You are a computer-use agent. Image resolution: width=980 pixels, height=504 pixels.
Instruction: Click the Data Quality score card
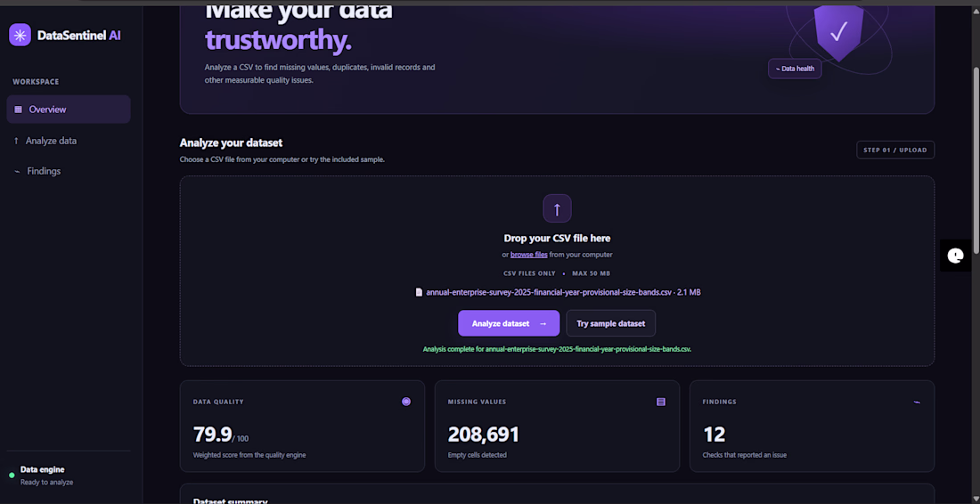click(303, 427)
